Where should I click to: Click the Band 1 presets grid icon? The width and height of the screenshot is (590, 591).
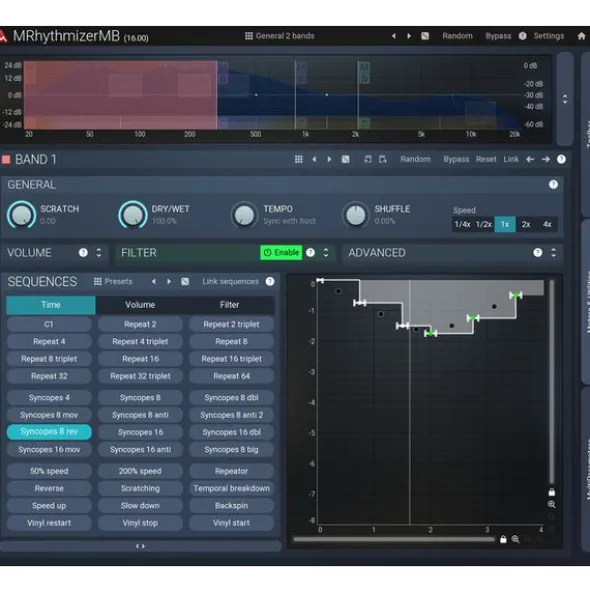[299, 159]
